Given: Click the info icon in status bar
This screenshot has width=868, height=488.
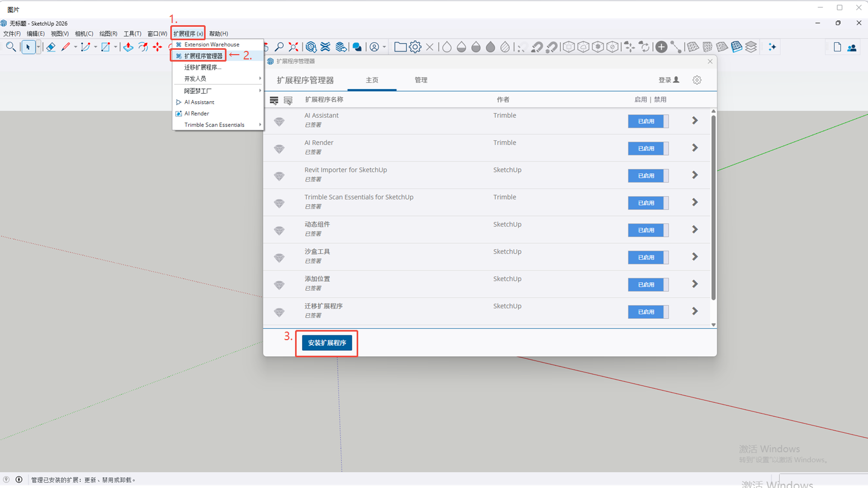Looking at the screenshot, I should (19, 480).
